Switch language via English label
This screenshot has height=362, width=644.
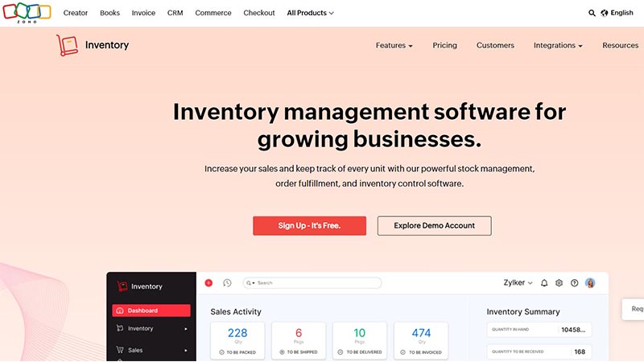(x=621, y=13)
